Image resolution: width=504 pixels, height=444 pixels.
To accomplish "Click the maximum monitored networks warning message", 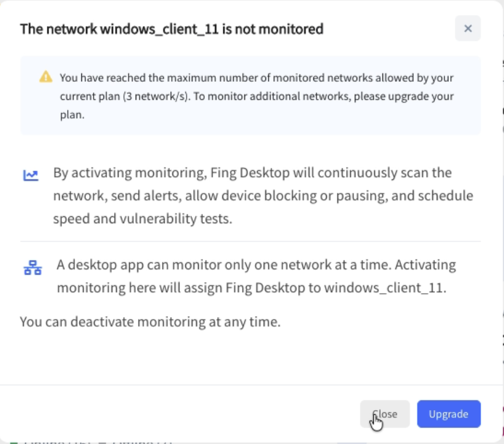I will [256, 78].
